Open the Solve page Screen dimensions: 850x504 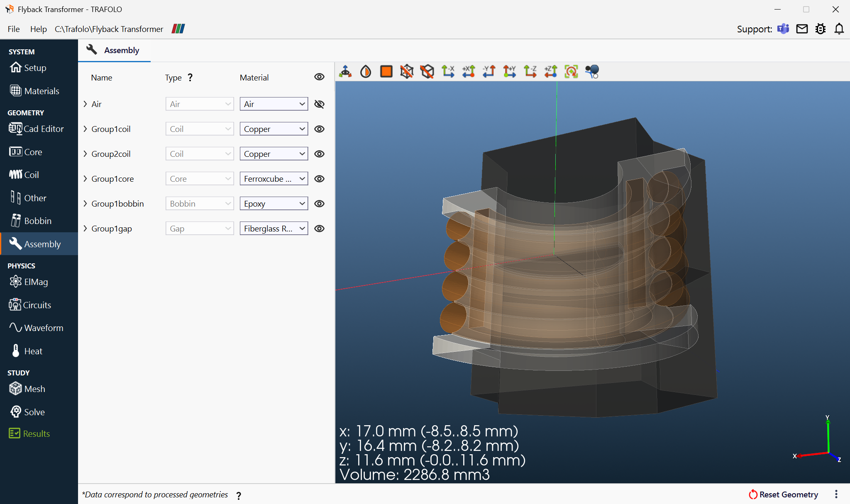39,412
